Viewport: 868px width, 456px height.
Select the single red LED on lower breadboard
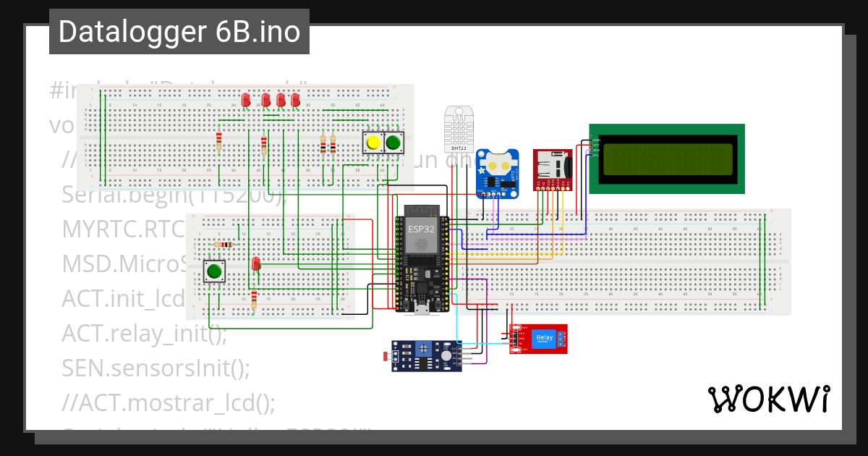(x=256, y=264)
